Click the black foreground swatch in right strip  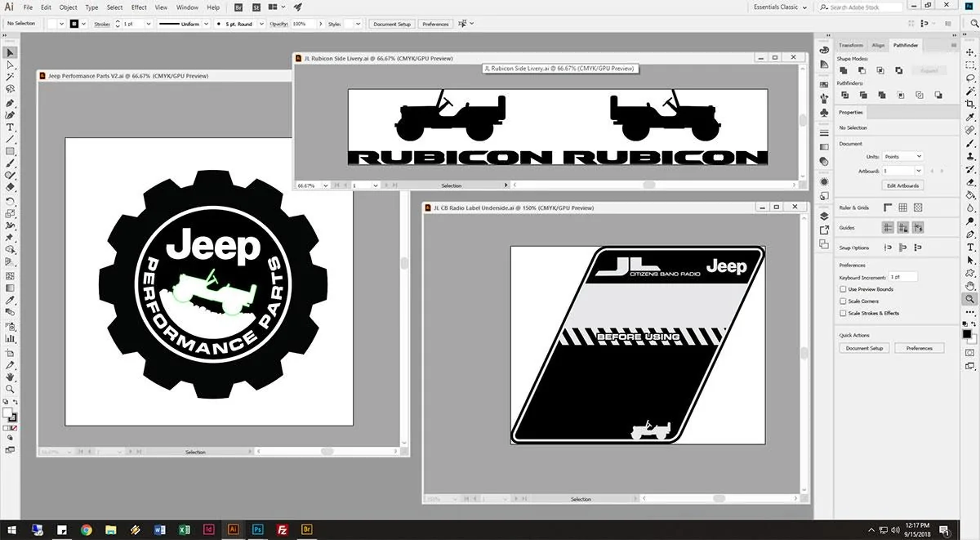click(967, 333)
